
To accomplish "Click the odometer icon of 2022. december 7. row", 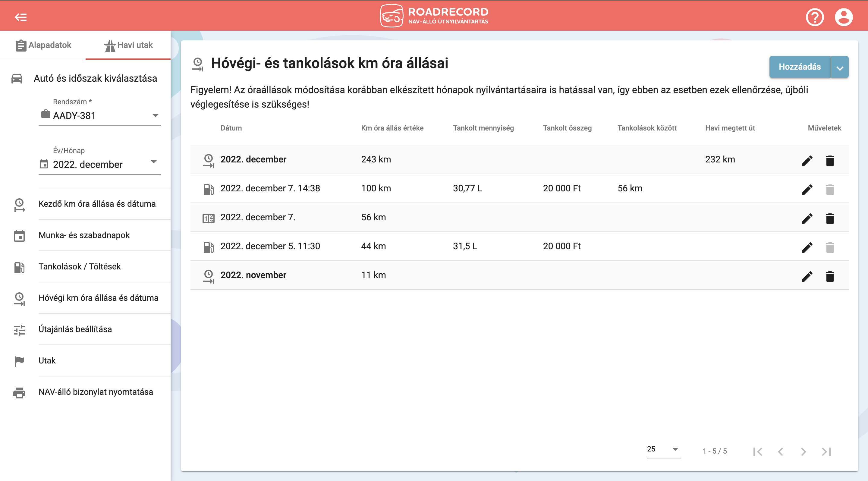I will click(x=208, y=218).
